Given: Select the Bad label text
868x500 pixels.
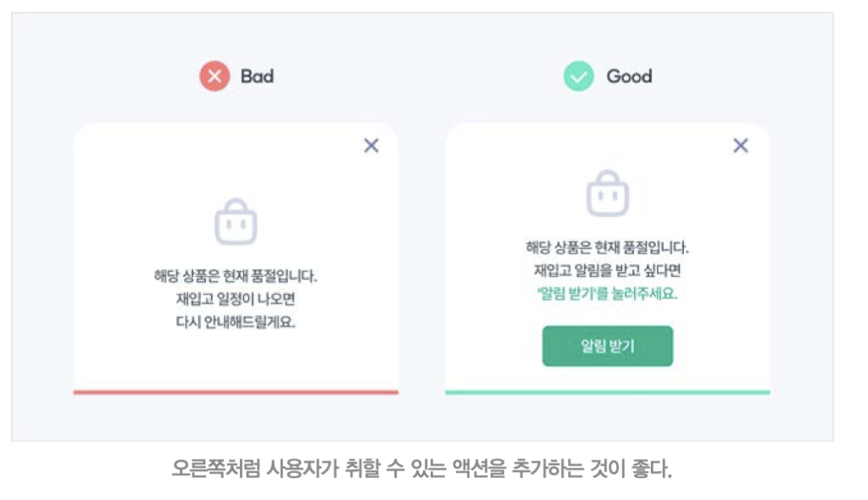Looking at the screenshot, I should pyautogui.click(x=257, y=76).
